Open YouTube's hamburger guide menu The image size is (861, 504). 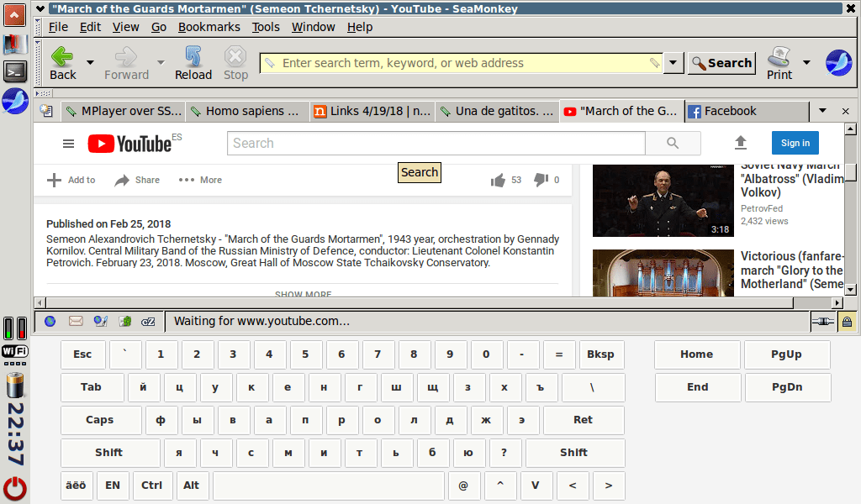69,144
